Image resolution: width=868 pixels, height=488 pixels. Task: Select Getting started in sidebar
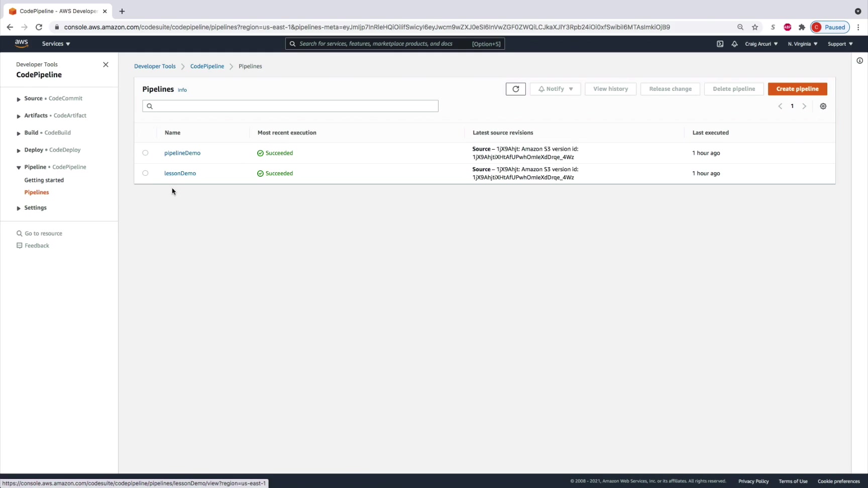tap(44, 180)
